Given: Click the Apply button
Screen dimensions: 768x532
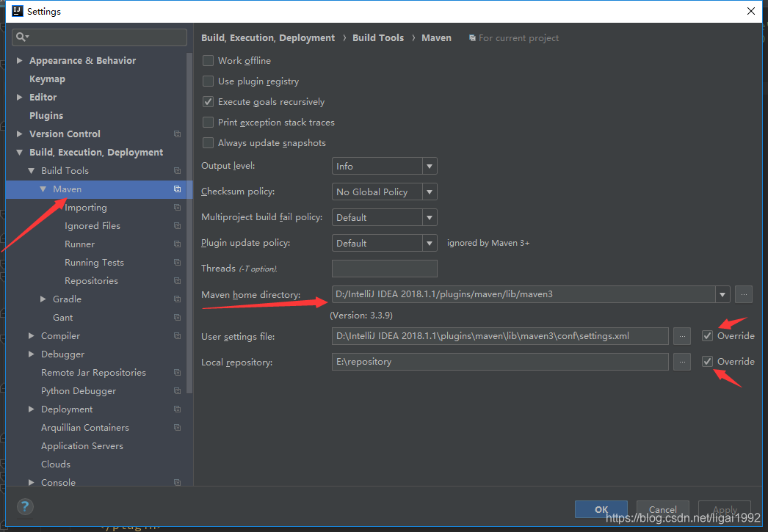Looking at the screenshot, I should point(725,509).
